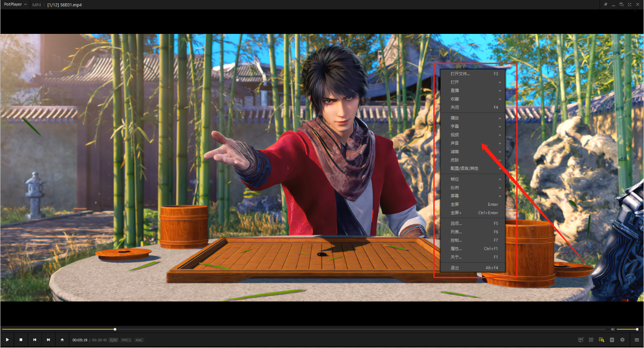Screen dimensions: 644x348
Task: Expand the 字幕 submenu
Action: [x=473, y=126]
